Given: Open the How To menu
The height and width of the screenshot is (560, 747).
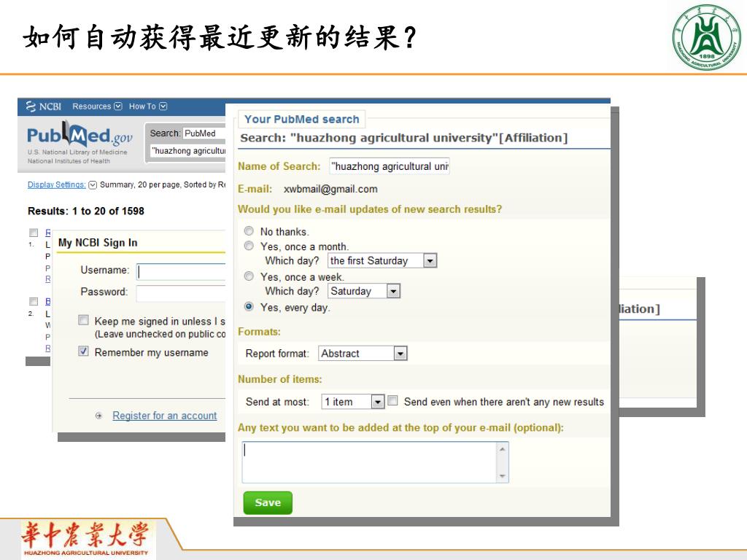Looking at the screenshot, I should coord(147,106).
